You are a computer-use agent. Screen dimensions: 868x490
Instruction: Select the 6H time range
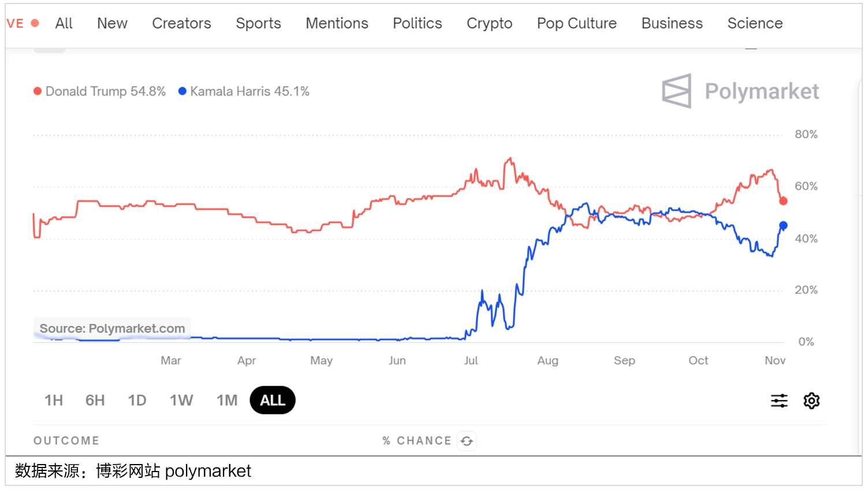click(95, 401)
